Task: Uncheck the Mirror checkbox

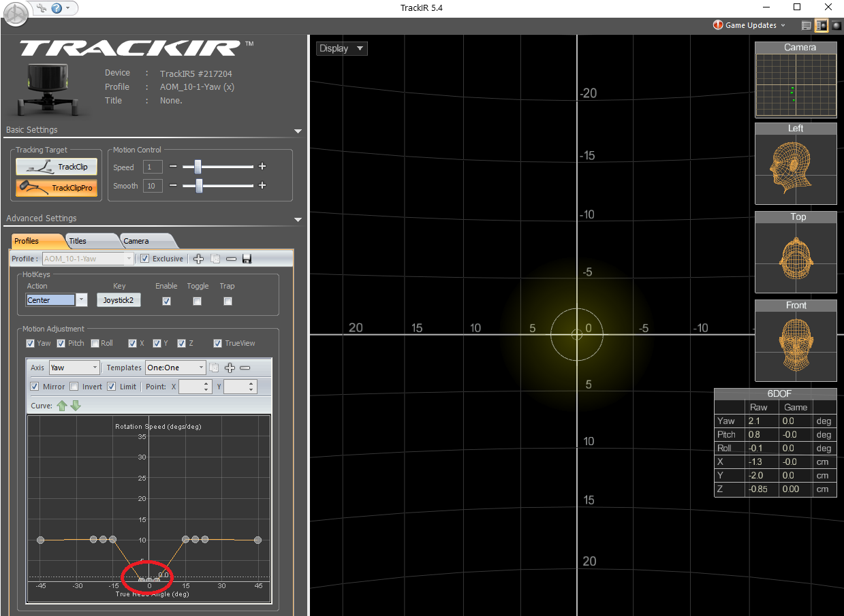Action: point(35,387)
